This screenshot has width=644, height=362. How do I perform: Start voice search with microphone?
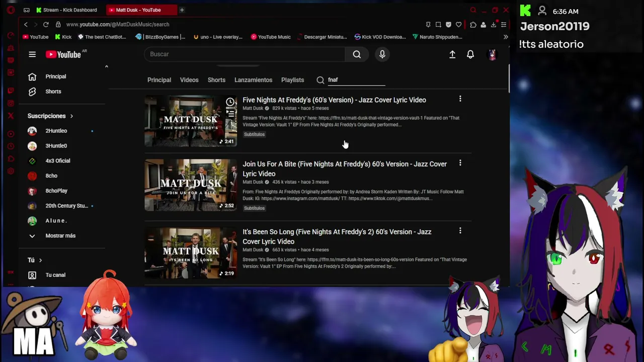[x=382, y=54]
